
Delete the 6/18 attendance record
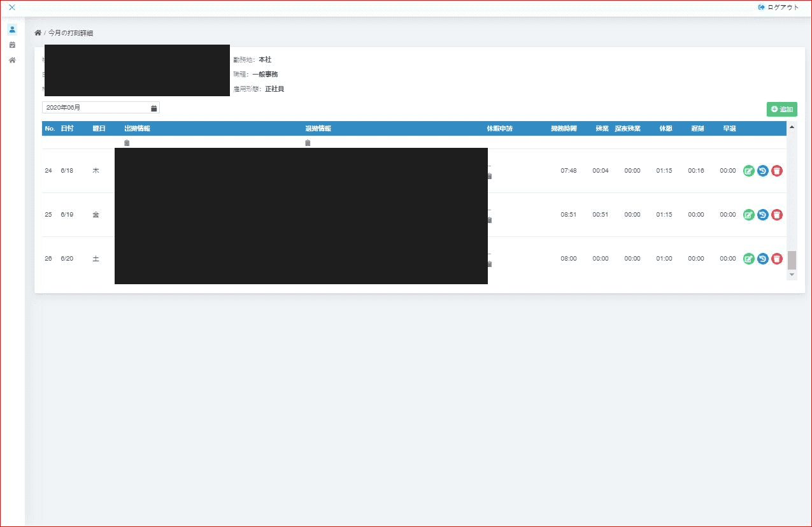(x=777, y=171)
